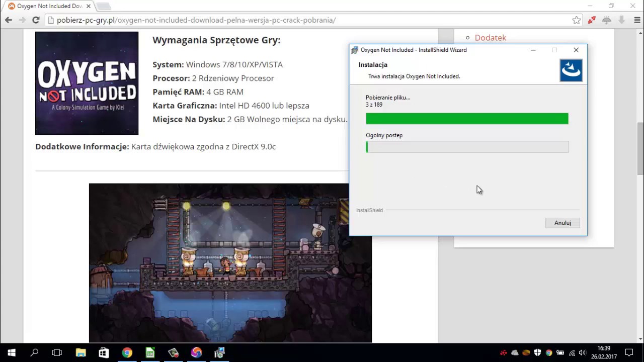The height and width of the screenshot is (362, 644).
Task: Click the green Pobieranie pliku progress bar
Action: coord(467,119)
